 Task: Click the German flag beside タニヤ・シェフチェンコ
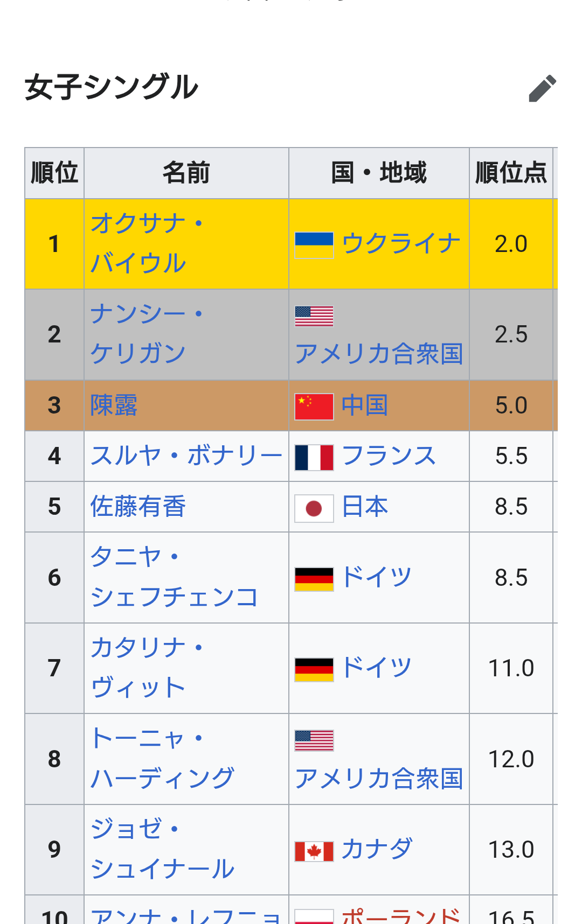314,579
